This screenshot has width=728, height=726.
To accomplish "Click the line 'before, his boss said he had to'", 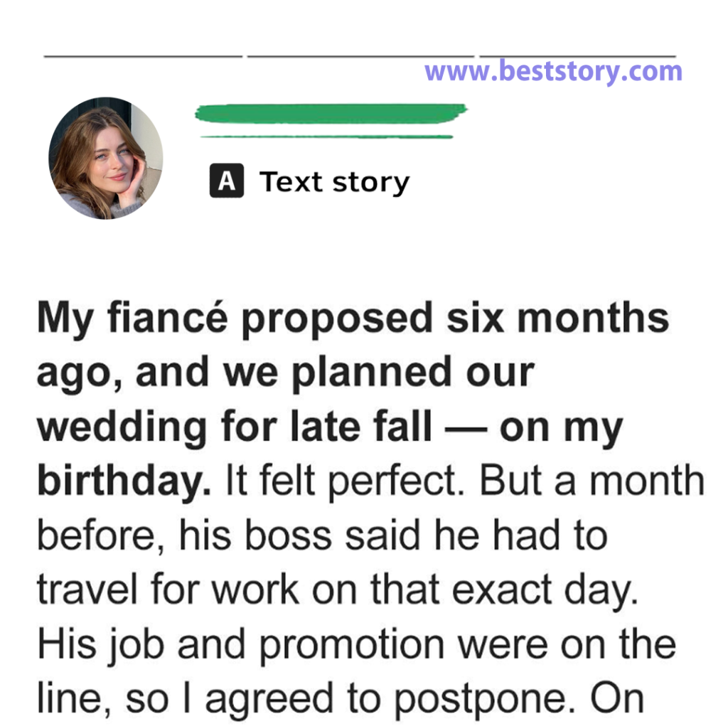I will pyautogui.click(x=322, y=535).
